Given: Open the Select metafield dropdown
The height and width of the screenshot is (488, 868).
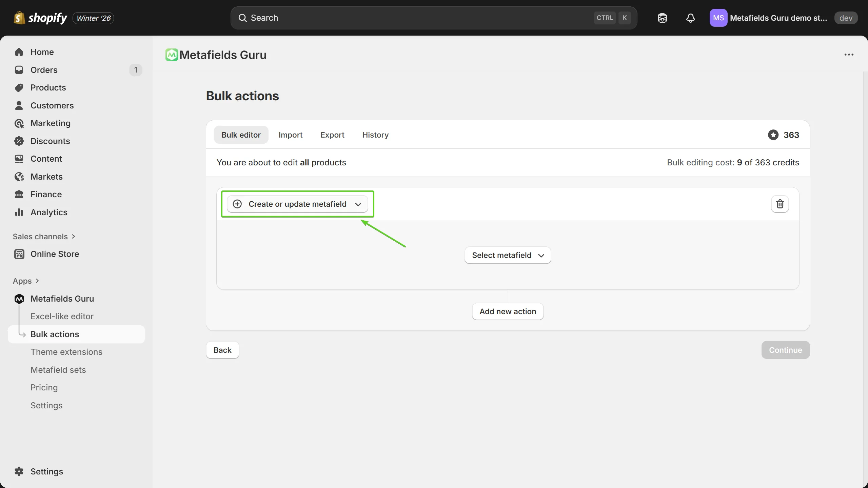Looking at the screenshot, I should [508, 255].
